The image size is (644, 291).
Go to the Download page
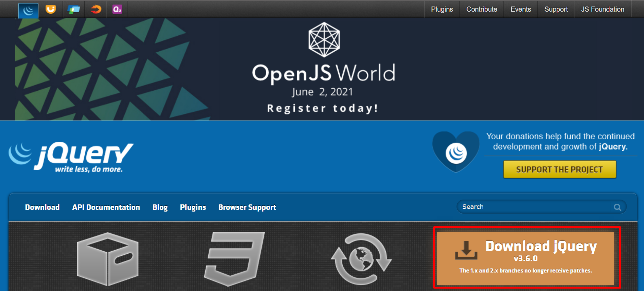pos(42,207)
